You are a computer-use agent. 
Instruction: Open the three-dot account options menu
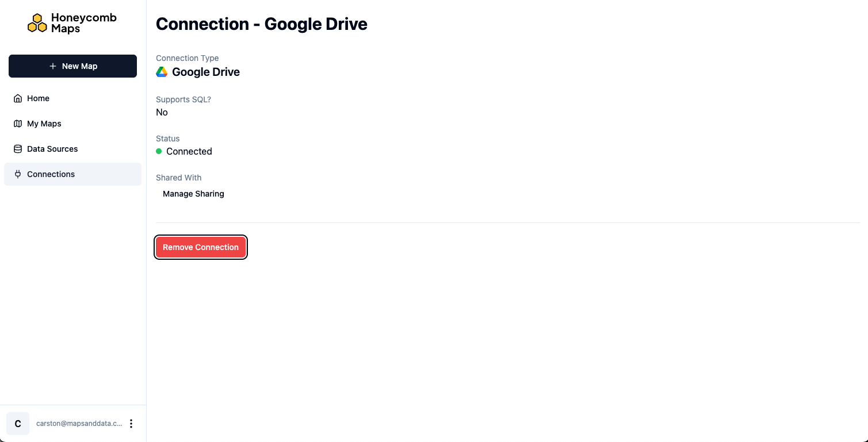point(131,423)
